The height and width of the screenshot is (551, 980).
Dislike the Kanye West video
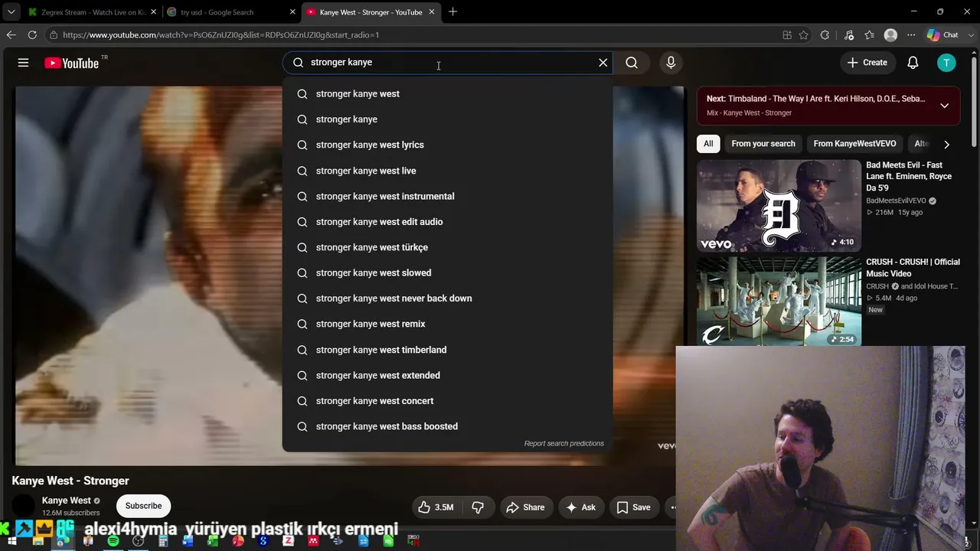(478, 507)
